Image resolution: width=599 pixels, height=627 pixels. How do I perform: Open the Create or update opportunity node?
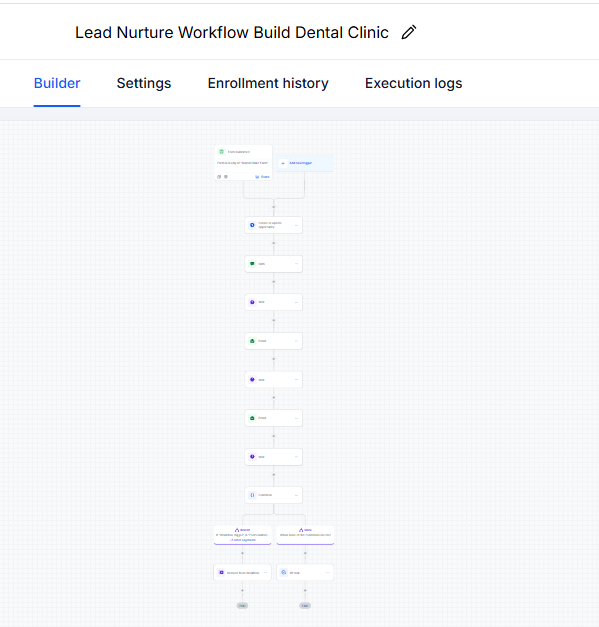pyautogui.click(x=274, y=225)
